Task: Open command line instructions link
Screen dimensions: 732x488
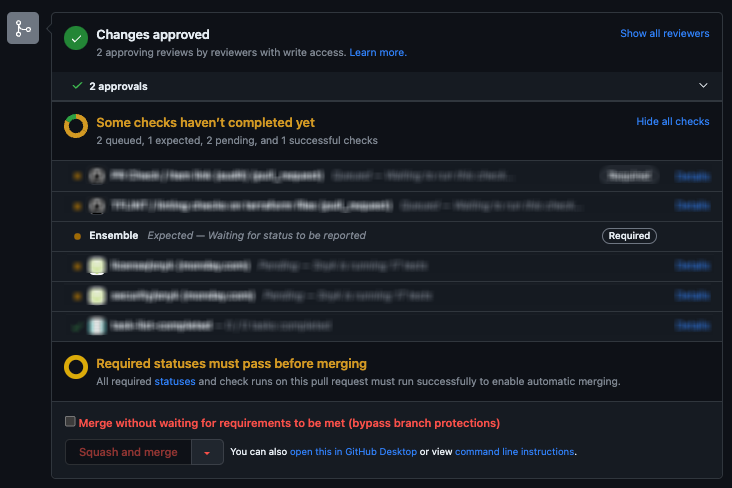Action: click(x=514, y=452)
